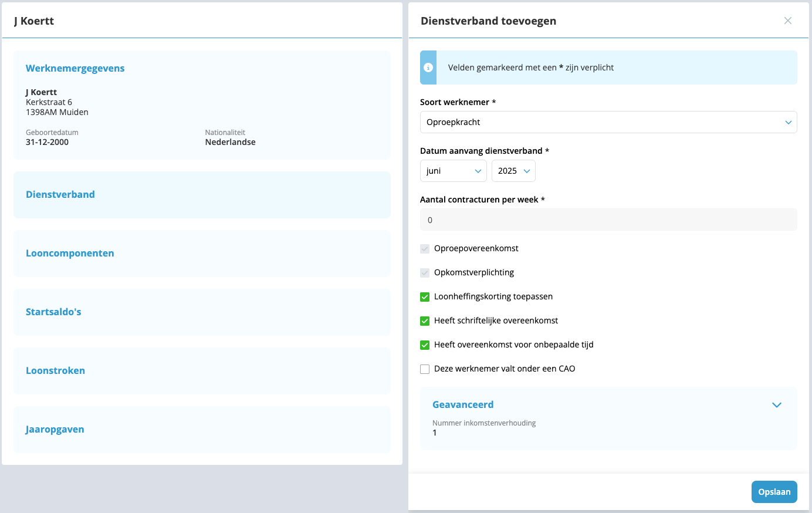Viewport: 812px width, 513px height.
Task: Open the Soort werknemer dropdown
Action: click(608, 122)
